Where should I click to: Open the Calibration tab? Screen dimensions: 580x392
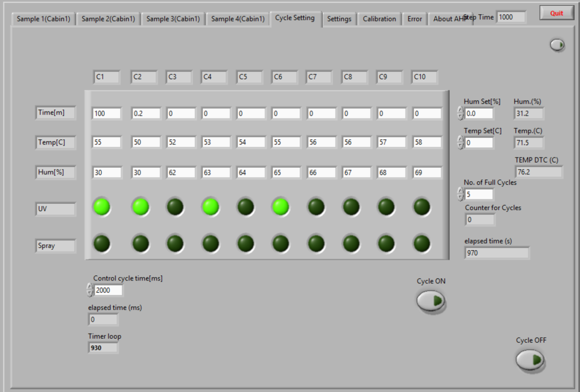[379, 19]
